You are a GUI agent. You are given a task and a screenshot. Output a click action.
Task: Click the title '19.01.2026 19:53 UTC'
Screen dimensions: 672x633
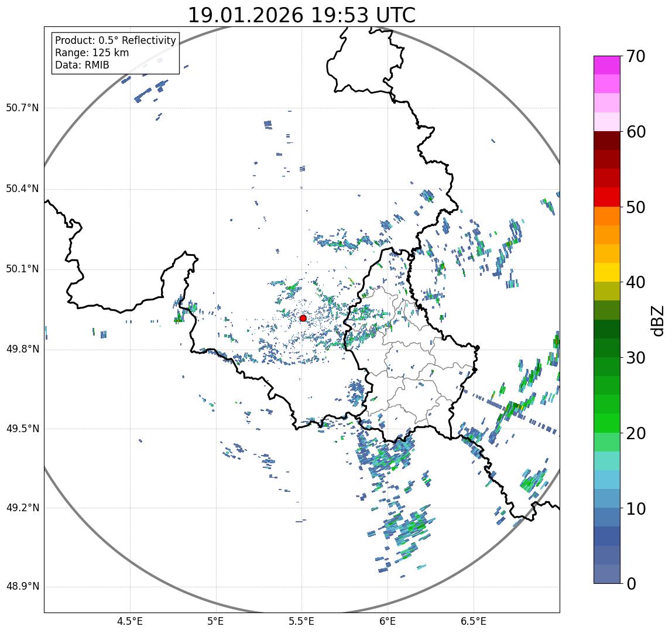click(301, 15)
